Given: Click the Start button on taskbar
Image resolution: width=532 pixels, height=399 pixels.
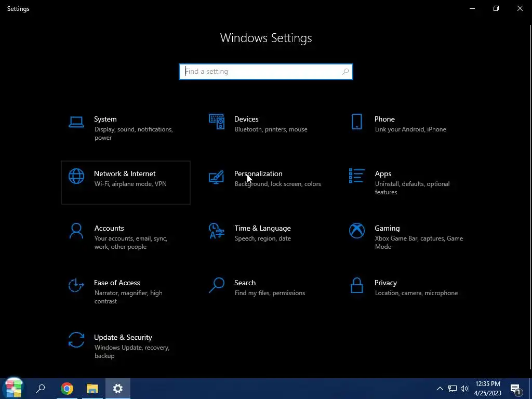Looking at the screenshot, I should coord(14,388).
